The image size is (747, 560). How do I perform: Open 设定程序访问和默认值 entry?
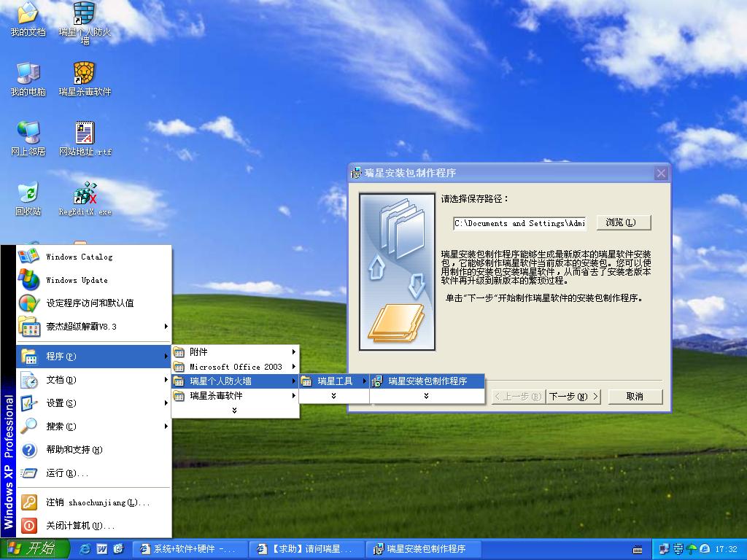(x=94, y=303)
